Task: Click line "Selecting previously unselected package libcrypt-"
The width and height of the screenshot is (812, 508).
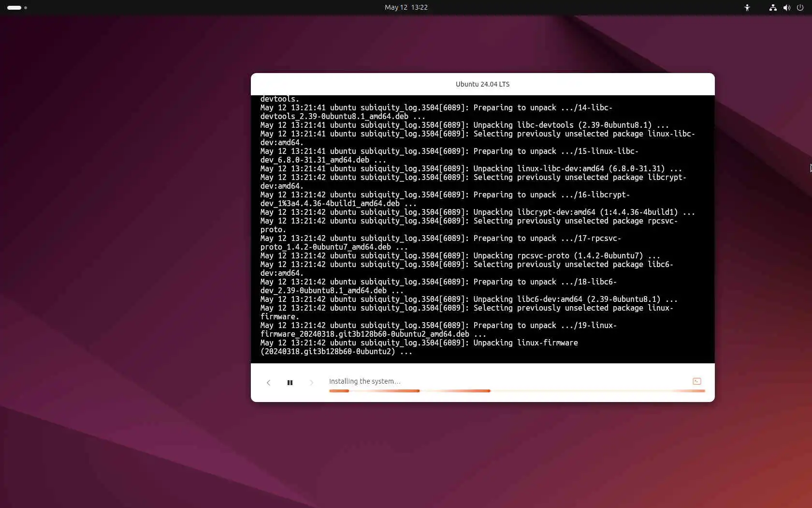Action: point(473,177)
